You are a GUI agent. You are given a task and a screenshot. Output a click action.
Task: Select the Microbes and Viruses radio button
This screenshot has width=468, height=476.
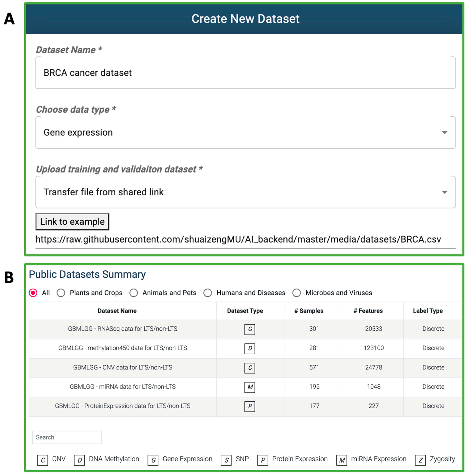coord(297,293)
